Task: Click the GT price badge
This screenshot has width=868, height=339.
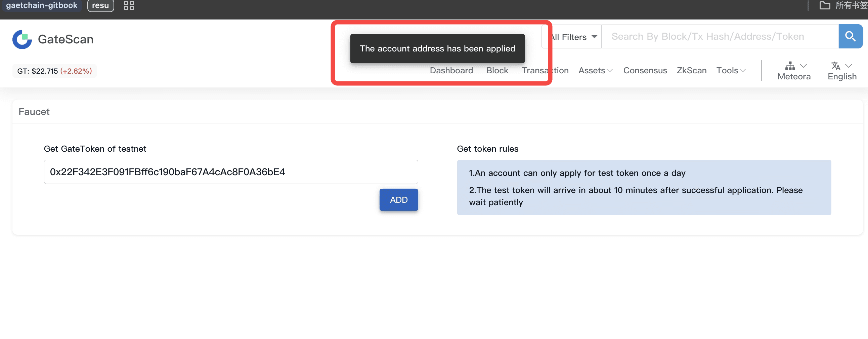Action: [x=54, y=71]
